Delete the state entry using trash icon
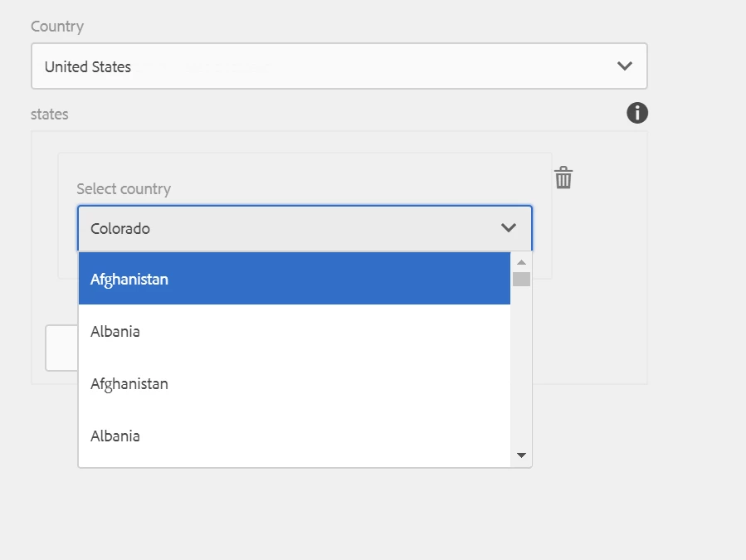Image resolution: width=746 pixels, height=560 pixels. click(563, 178)
